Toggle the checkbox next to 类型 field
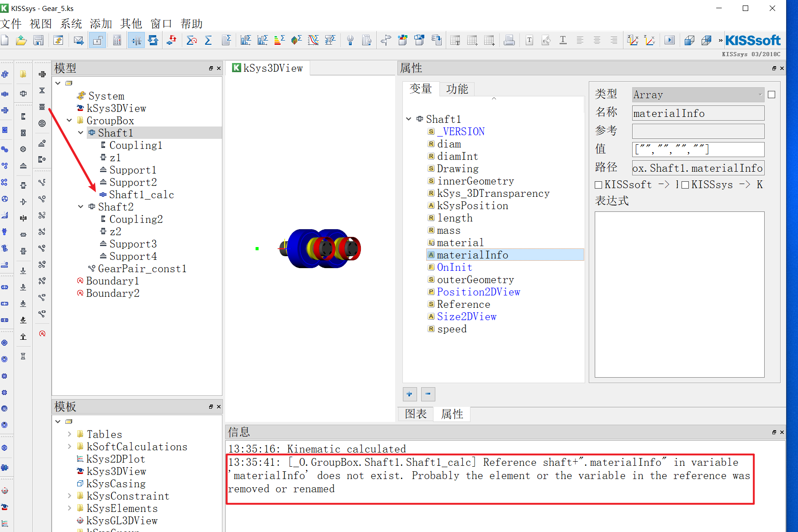798x532 pixels. [x=772, y=95]
